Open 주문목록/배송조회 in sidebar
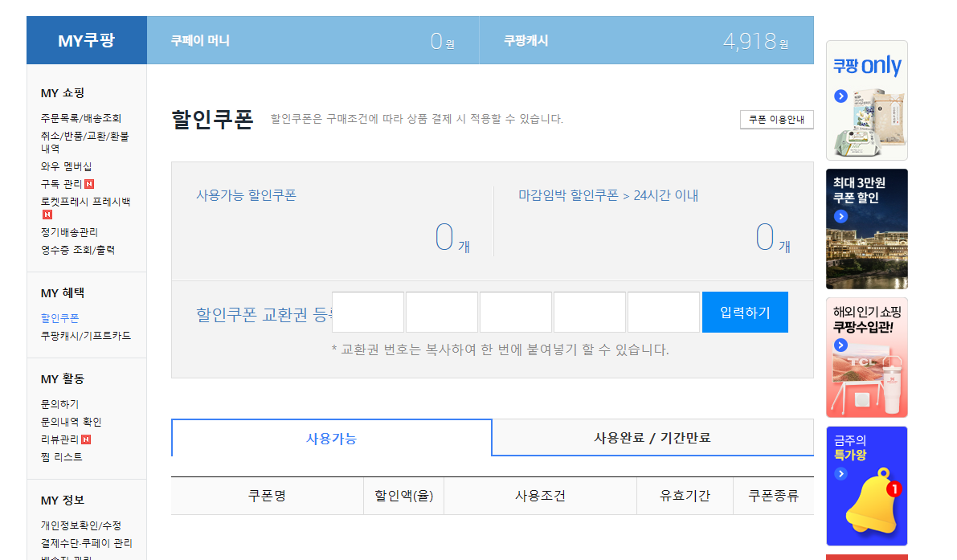Screen dimensions: 957x560 pos(81,118)
